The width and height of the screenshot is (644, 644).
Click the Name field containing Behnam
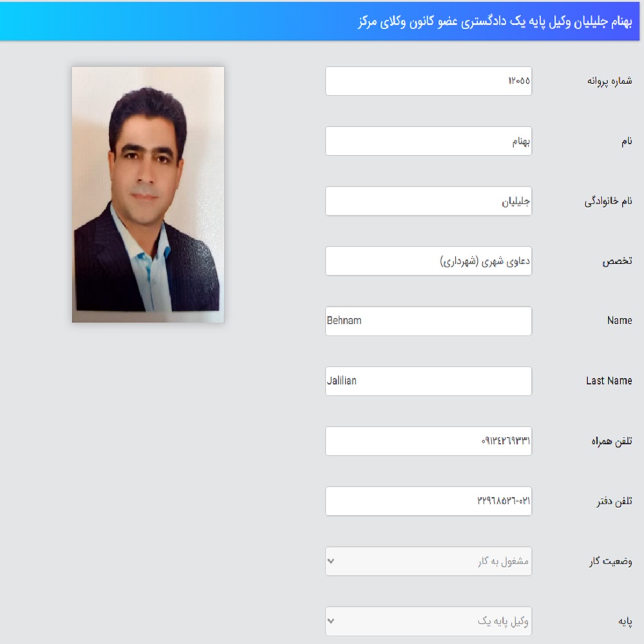(x=428, y=321)
